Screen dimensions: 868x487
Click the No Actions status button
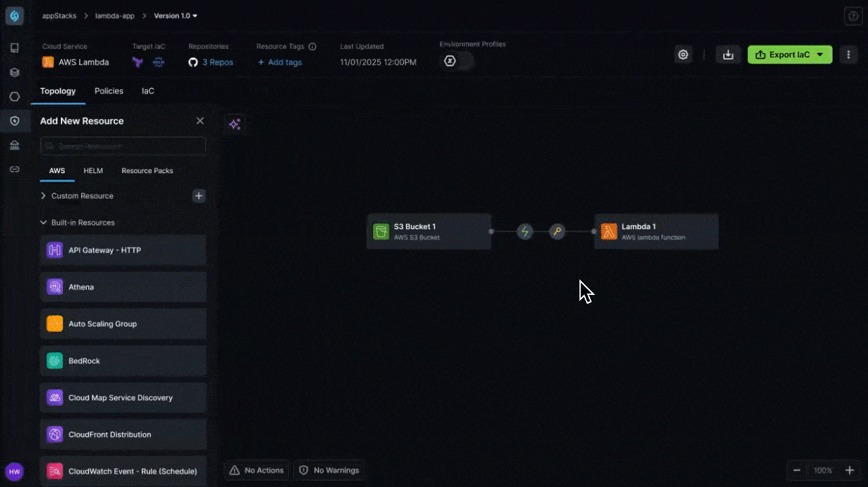pos(256,470)
